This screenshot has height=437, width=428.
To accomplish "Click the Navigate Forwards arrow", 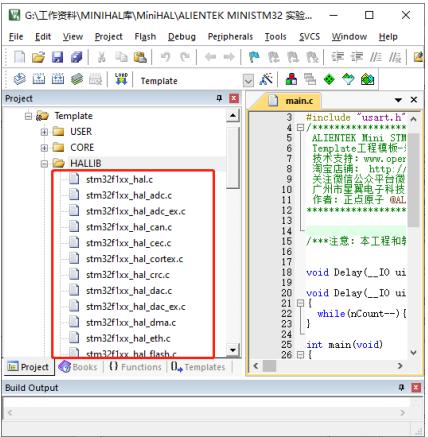I will click(x=229, y=57).
